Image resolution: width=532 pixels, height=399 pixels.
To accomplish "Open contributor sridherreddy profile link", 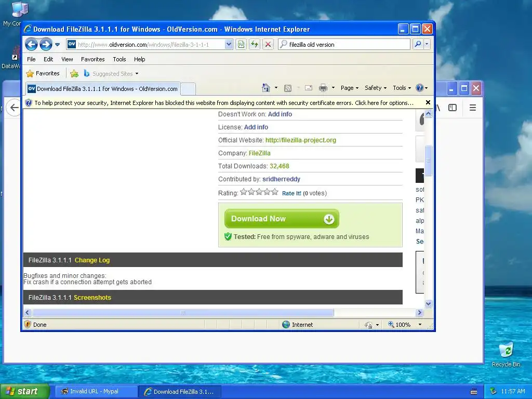I will [281, 179].
